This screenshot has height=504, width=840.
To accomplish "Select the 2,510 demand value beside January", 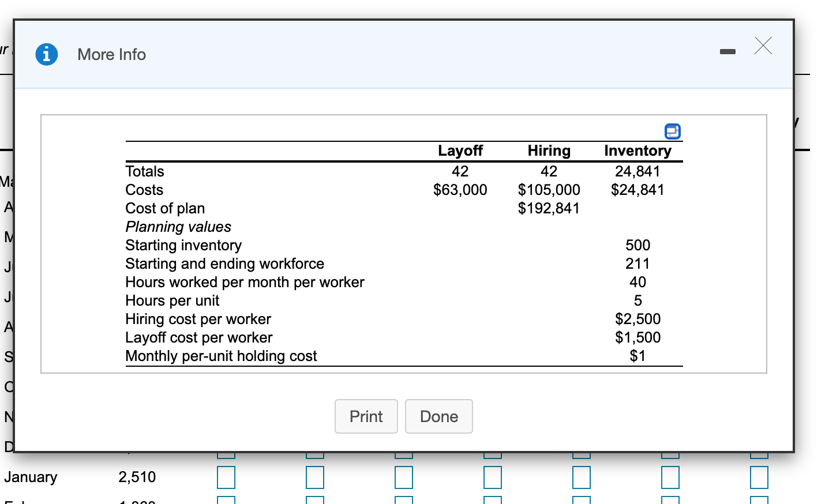I will pyautogui.click(x=137, y=477).
